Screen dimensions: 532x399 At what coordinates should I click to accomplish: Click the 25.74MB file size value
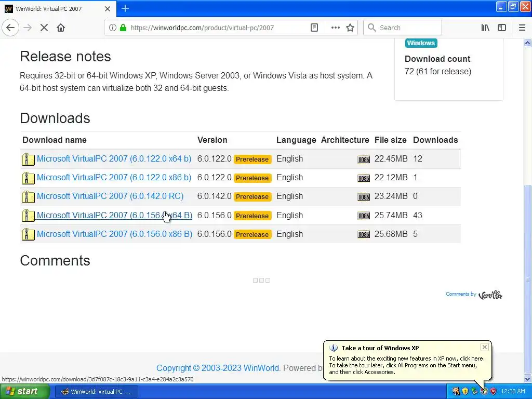coord(391,216)
